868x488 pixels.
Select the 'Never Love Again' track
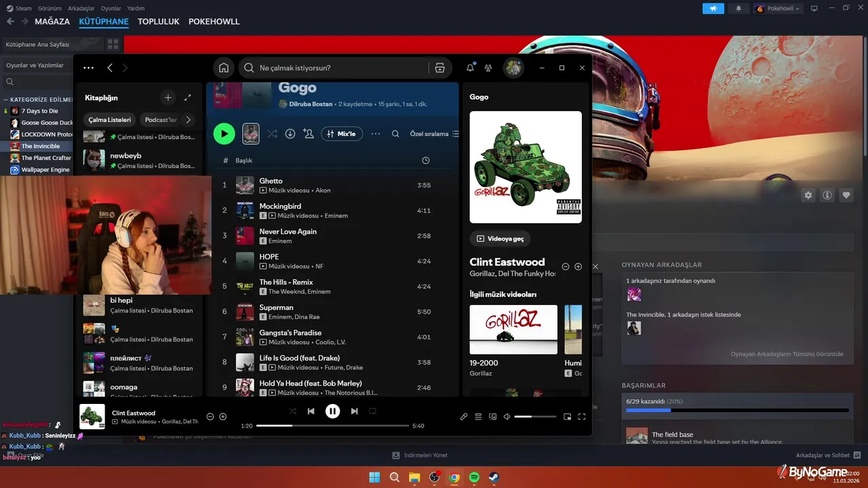[x=332, y=236]
